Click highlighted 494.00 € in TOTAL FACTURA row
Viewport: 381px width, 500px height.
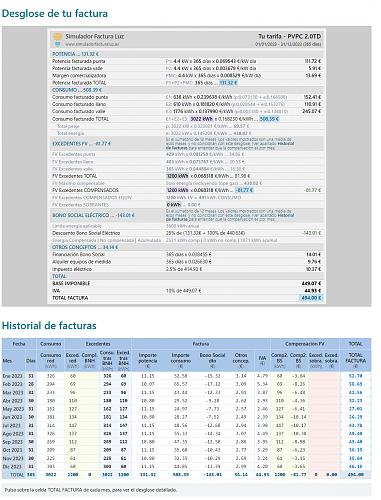tap(311, 298)
